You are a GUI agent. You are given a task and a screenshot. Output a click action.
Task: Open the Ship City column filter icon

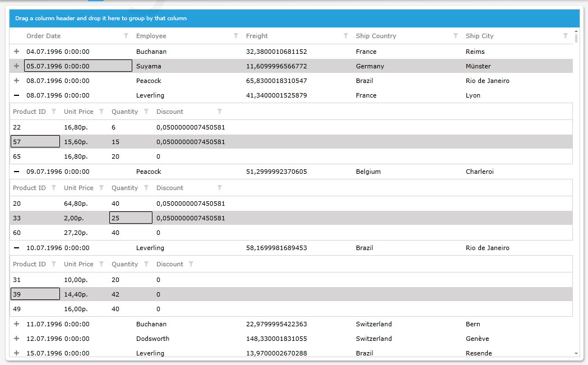[566, 36]
